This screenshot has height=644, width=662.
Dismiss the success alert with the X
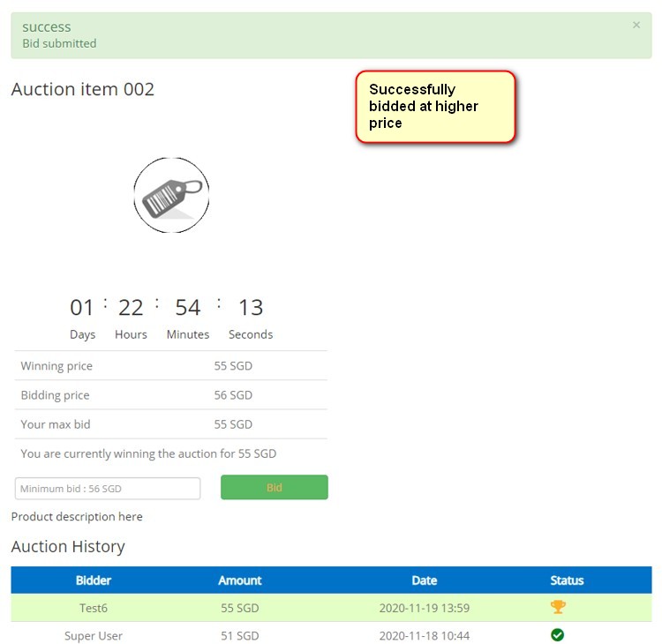coord(636,26)
